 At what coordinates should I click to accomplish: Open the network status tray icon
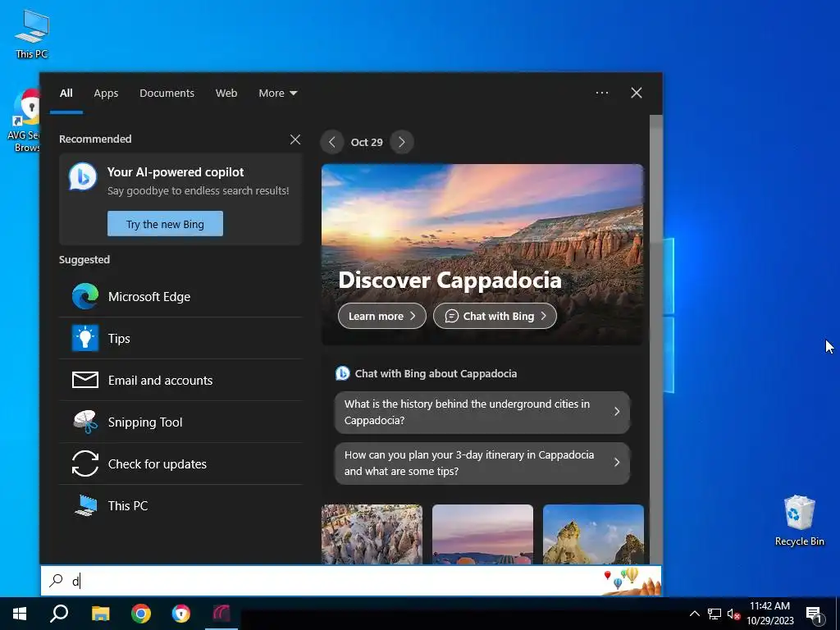pyautogui.click(x=714, y=614)
